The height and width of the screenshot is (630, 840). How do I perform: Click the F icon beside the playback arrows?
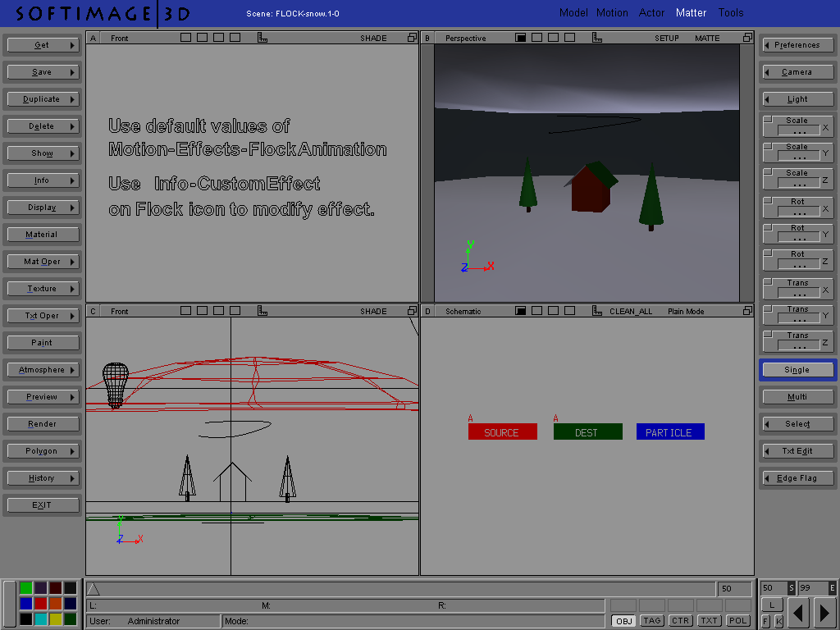tap(765, 621)
